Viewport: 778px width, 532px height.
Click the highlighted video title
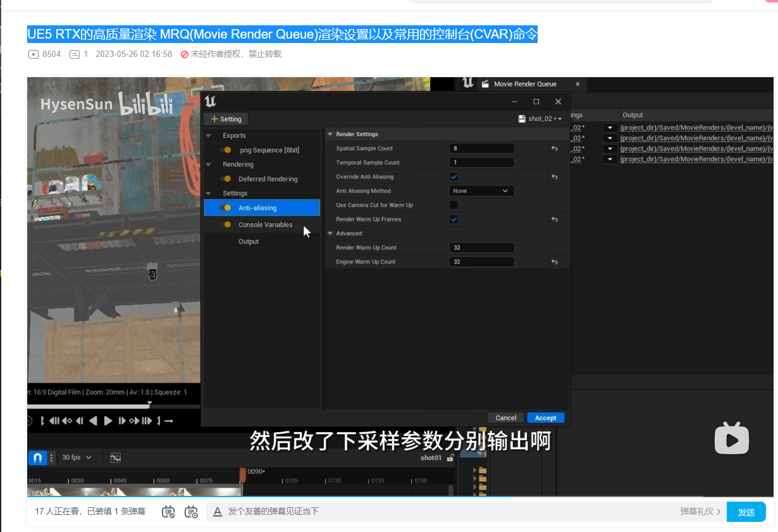[x=282, y=34]
